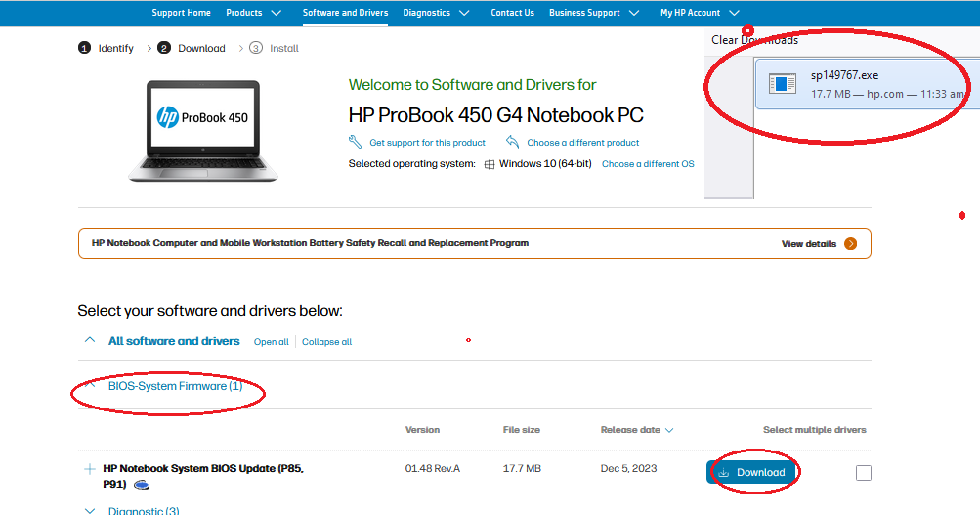Click Choose a different product
Image resolution: width=980 pixels, height=515 pixels.
[x=583, y=143]
